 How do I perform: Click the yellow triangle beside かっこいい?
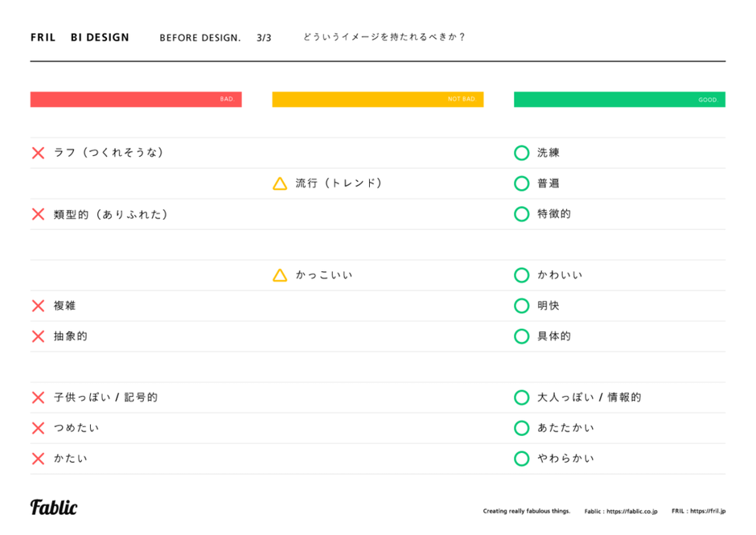(x=280, y=275)
